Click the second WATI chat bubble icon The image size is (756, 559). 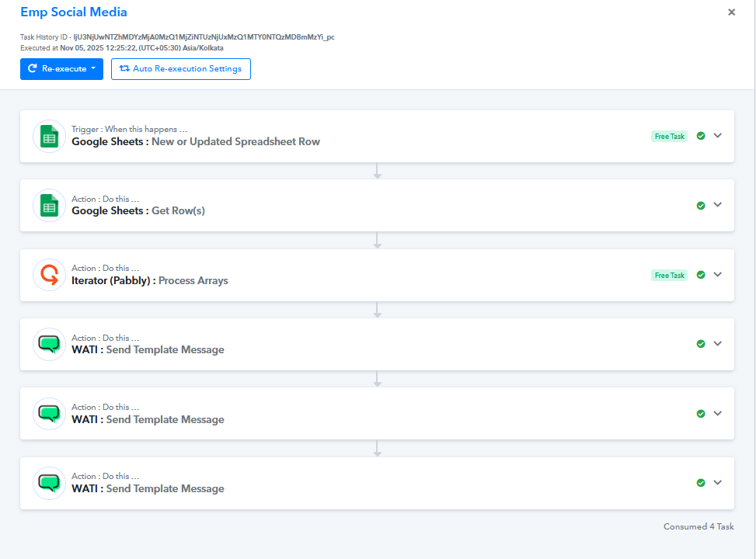click(x=49, y=414)
